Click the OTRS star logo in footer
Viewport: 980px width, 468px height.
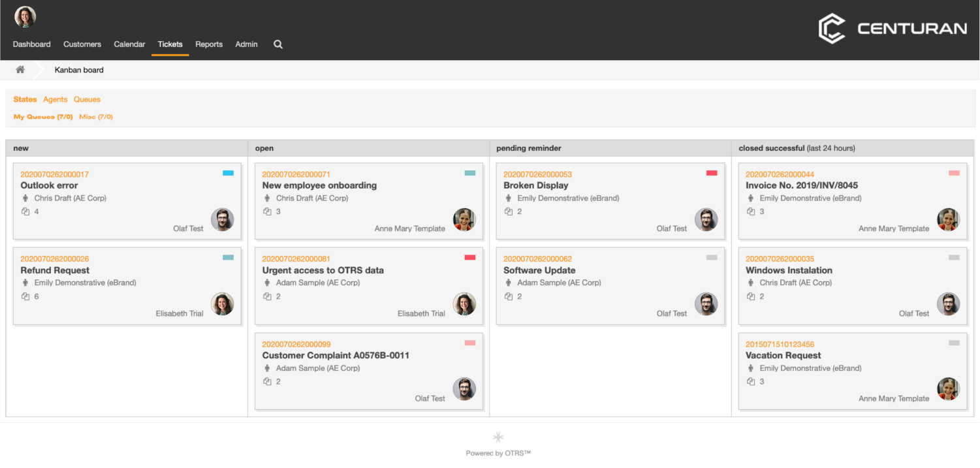click(498, 437)
